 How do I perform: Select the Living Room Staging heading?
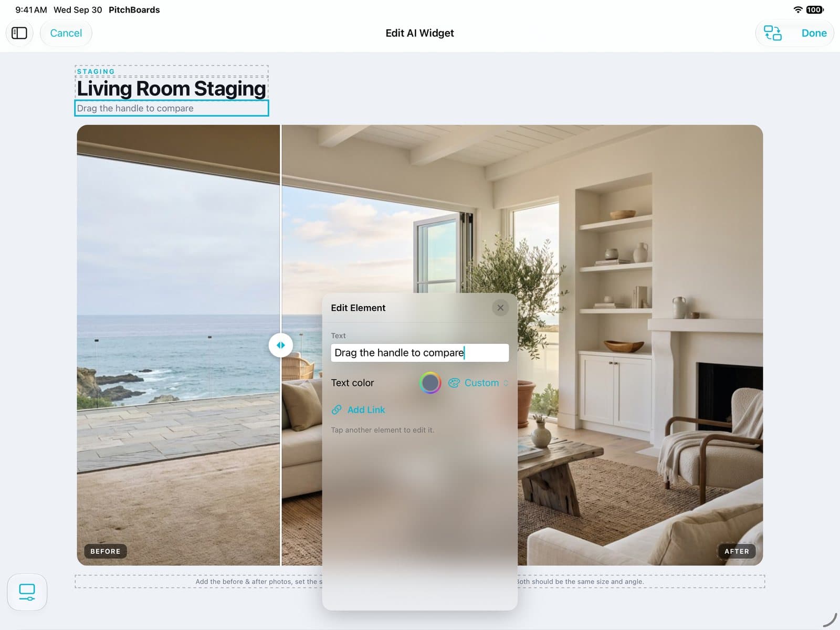tap(171, 88)
